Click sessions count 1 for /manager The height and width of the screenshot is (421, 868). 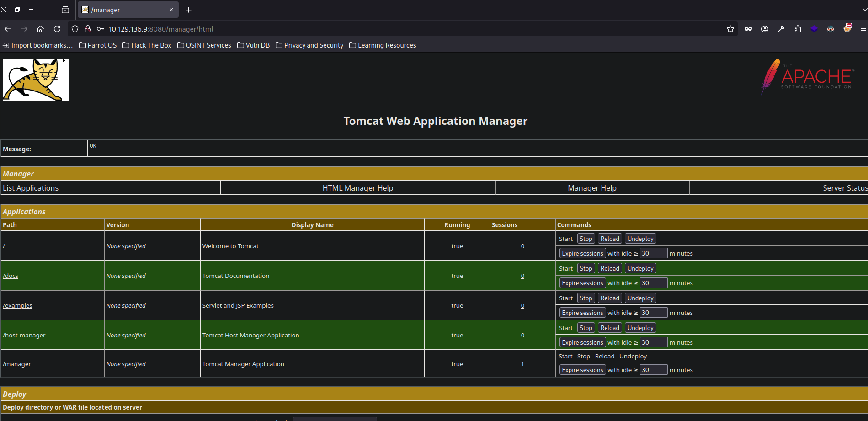click(522, 364)
